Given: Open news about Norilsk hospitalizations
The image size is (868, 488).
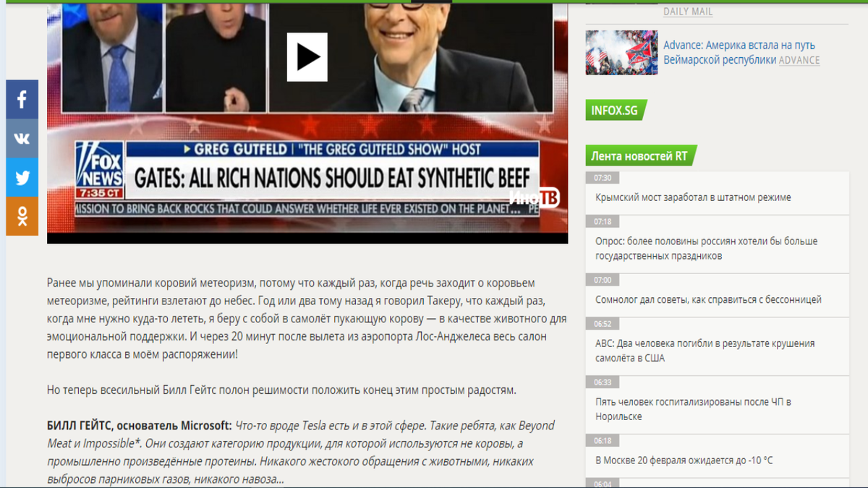Looking at the screenshot, I should 694,409.
